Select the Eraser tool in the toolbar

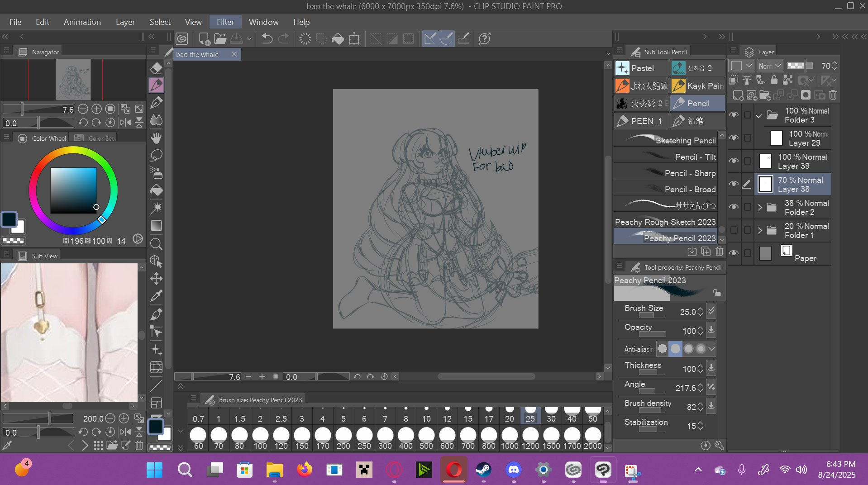156,68
